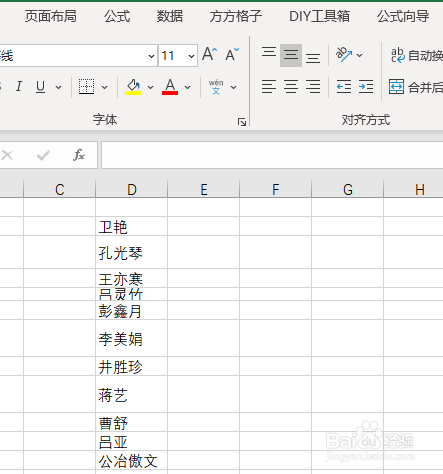Image resolution: width=443 pixels, height=474 pixels.
Task: Open fill color palette dropdown
Action: (150, 87)
